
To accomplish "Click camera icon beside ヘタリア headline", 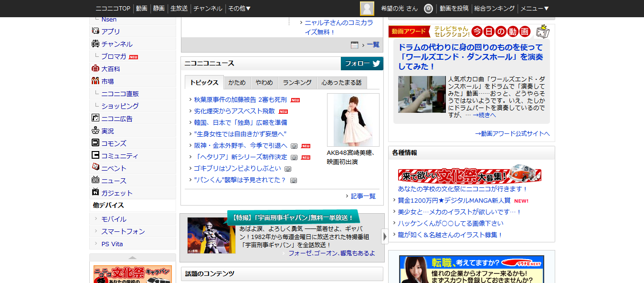I will coord(294,157).
